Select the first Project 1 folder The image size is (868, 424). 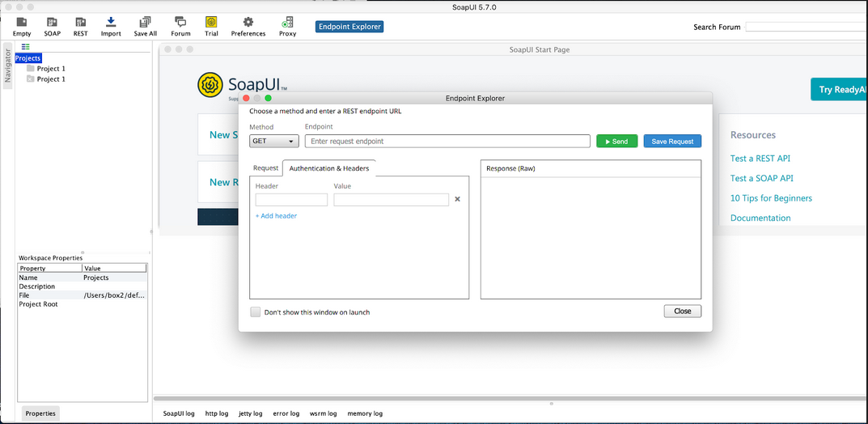coord(46,69)
